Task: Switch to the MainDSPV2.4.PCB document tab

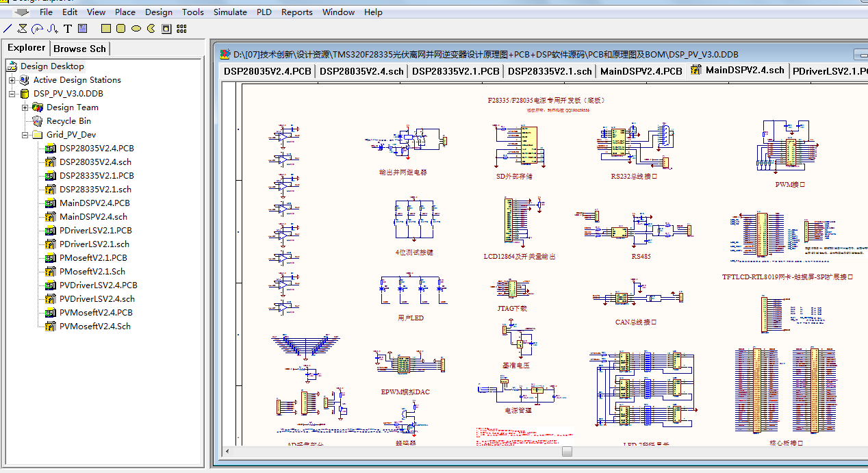Action: coord(641,71)
